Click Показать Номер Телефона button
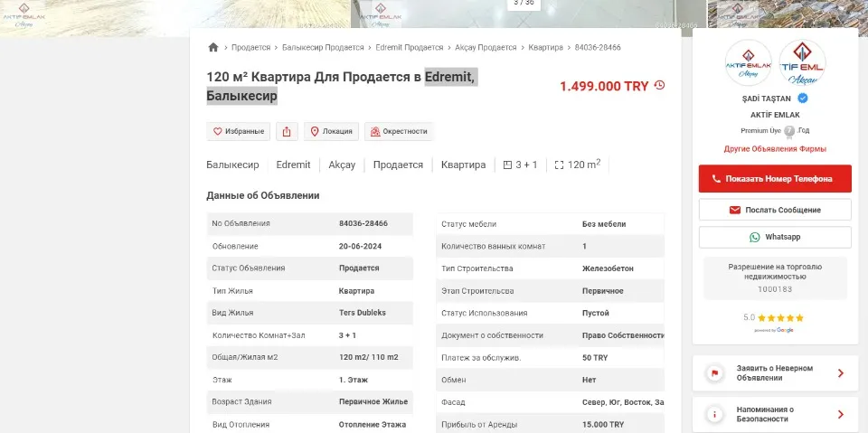Image resolution: width=868 pixels, height=433 pixels. click(x=775, y=179)
